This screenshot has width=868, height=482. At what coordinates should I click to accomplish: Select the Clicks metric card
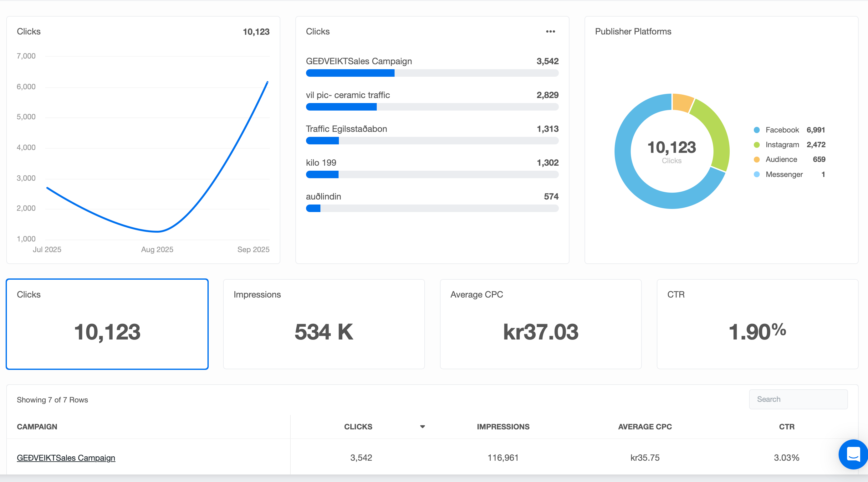pos(107,324)
